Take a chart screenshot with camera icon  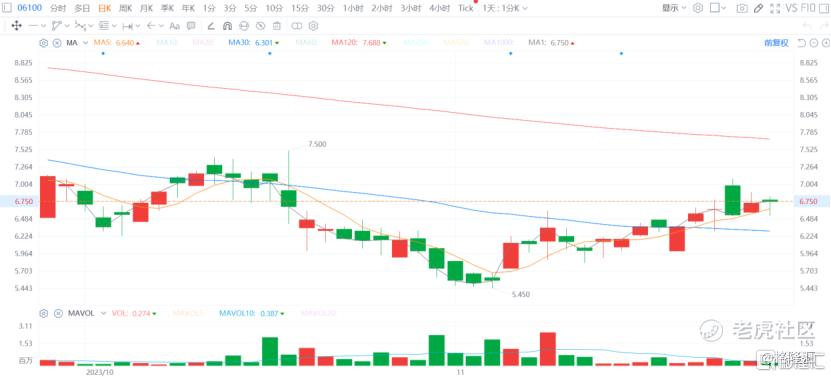point(742,8)
